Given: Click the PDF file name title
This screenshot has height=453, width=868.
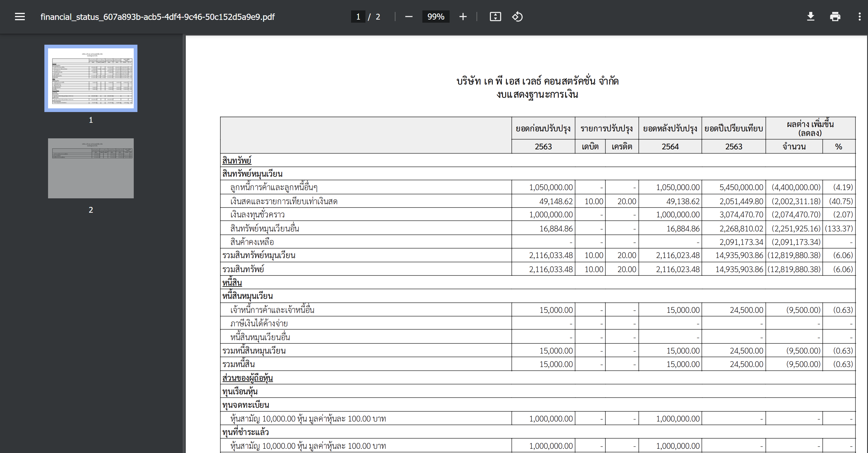Looking at the screenshot, I should coord(157,17).
